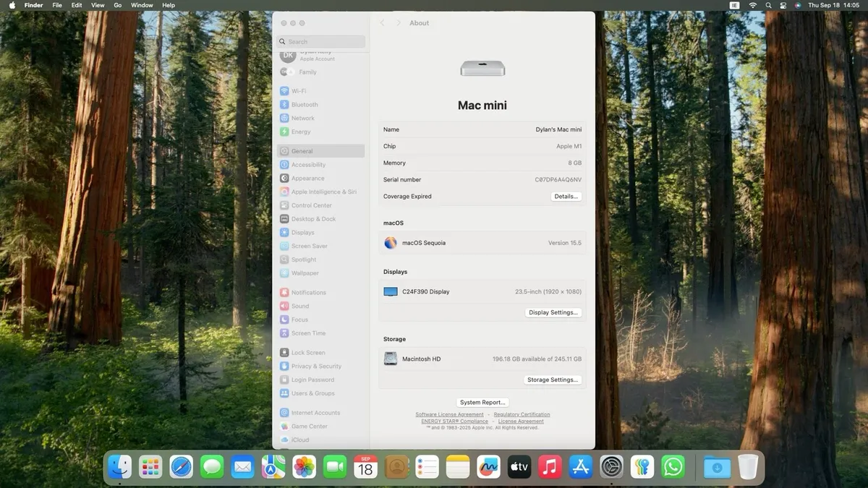The width and height of the screenshot is (868, 488).
Task: Open Screen Time settings
Action: [x=320, y=333]
